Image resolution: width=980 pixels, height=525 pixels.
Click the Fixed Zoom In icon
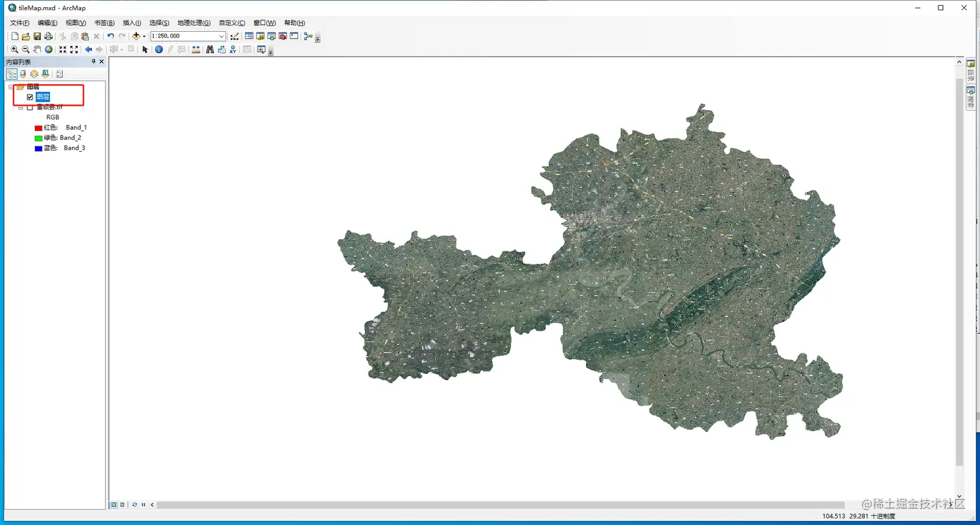point(63,49)
